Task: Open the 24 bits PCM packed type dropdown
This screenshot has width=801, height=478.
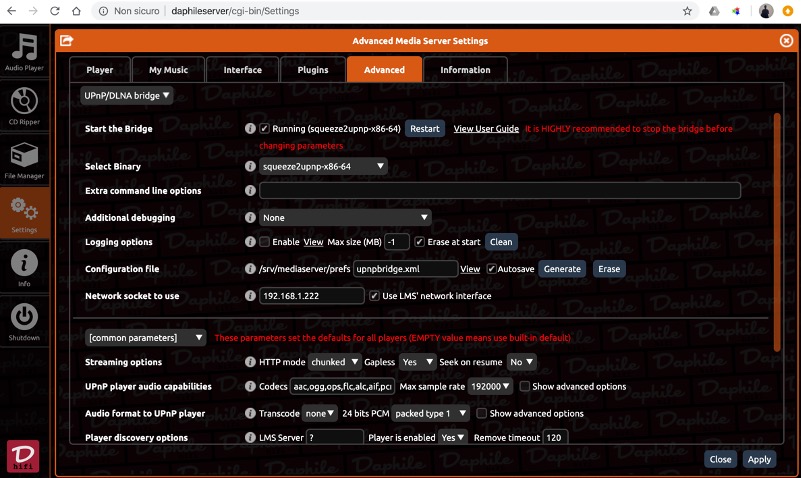Action: point(430,413)
